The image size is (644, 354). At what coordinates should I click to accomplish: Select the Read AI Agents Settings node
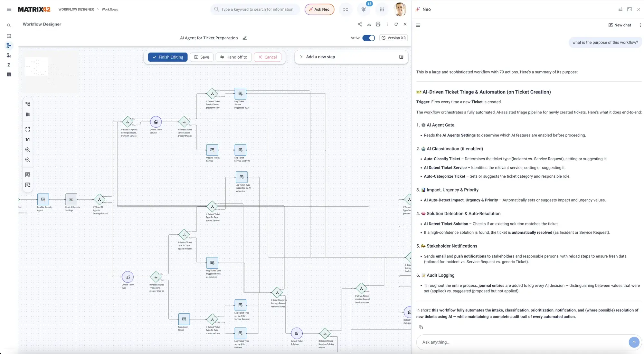point(71,200)
